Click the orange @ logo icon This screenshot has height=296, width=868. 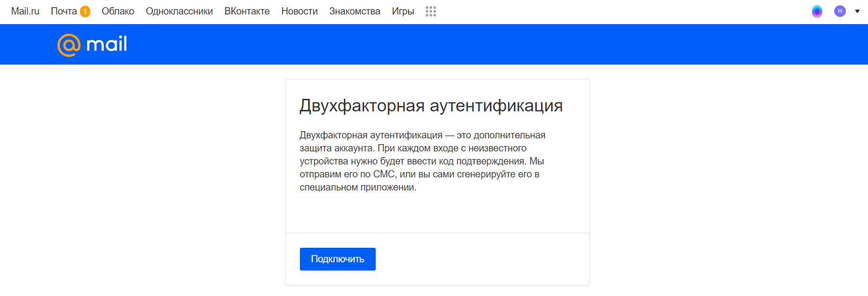click(x=69, y=45)
